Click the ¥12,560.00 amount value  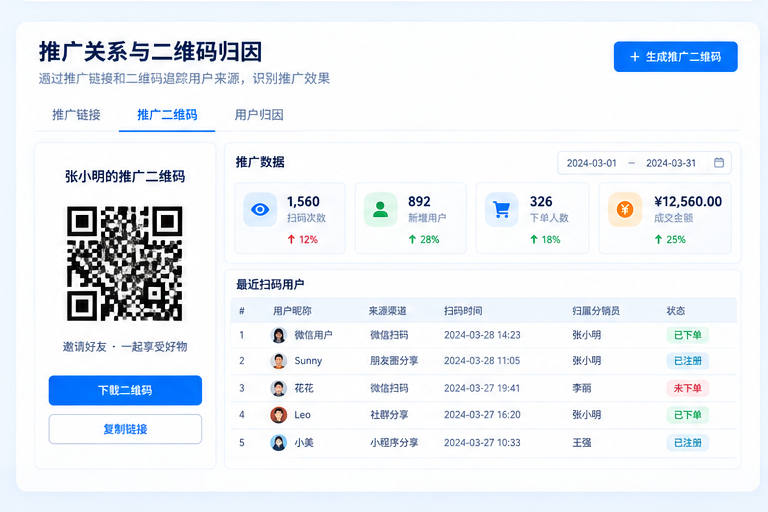[x=688, y=202]
